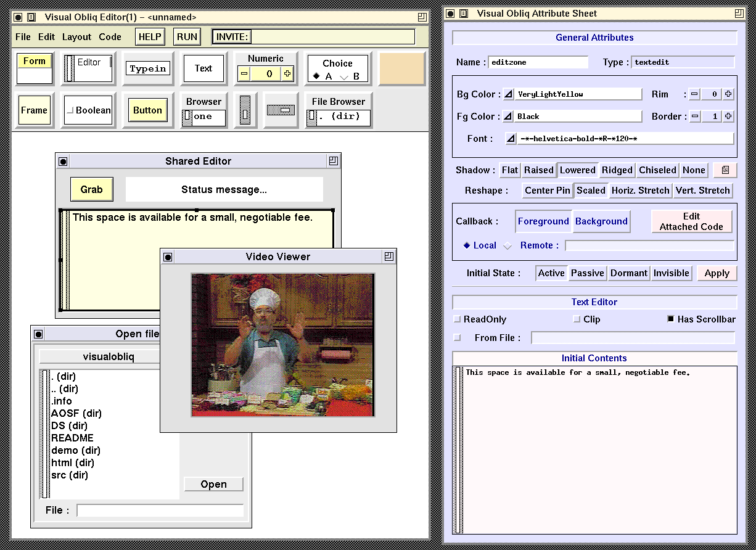
Task: Select the horizontal scrollbar widget in the palette
Action: [281, 110]
